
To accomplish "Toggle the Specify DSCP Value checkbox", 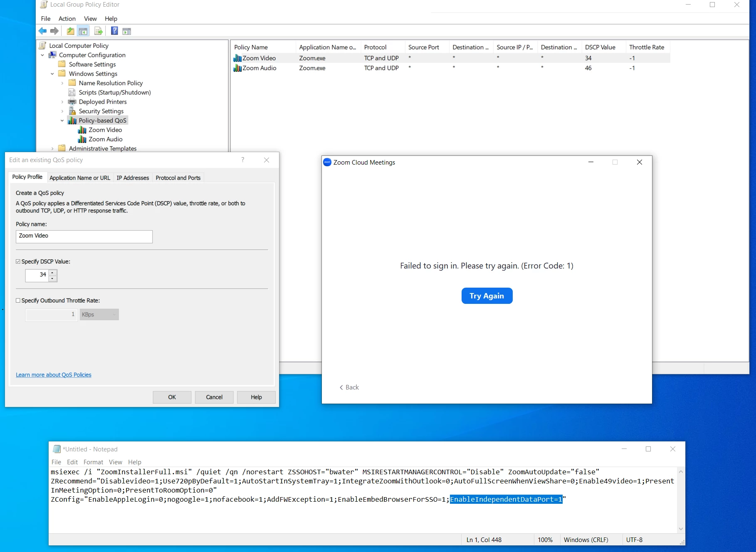I will (x=18, y=261).
